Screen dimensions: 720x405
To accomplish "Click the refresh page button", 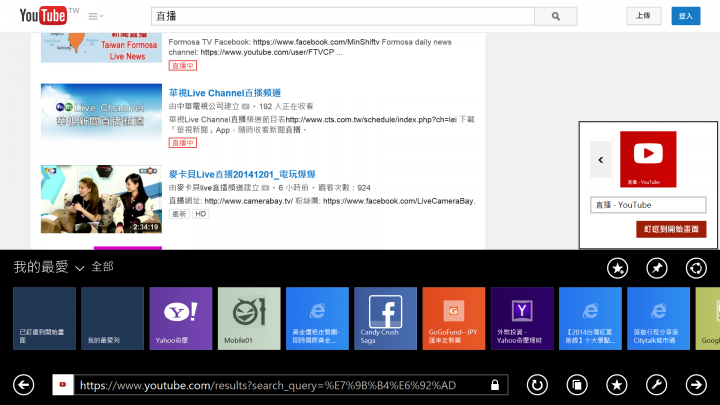I will coord(537,385).
